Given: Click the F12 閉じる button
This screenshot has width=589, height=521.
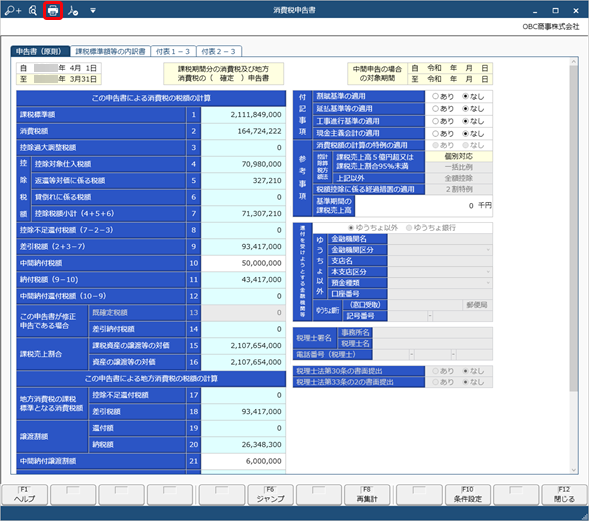Looking at the screenshot, I should pos(564,494).
